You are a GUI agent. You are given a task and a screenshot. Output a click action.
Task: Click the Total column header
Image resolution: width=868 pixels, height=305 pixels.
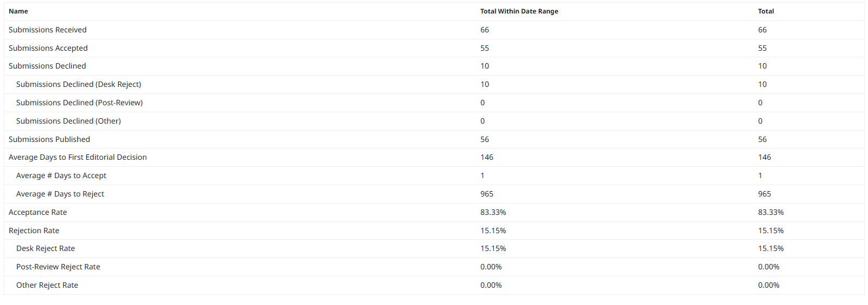(x=765, y=11)
